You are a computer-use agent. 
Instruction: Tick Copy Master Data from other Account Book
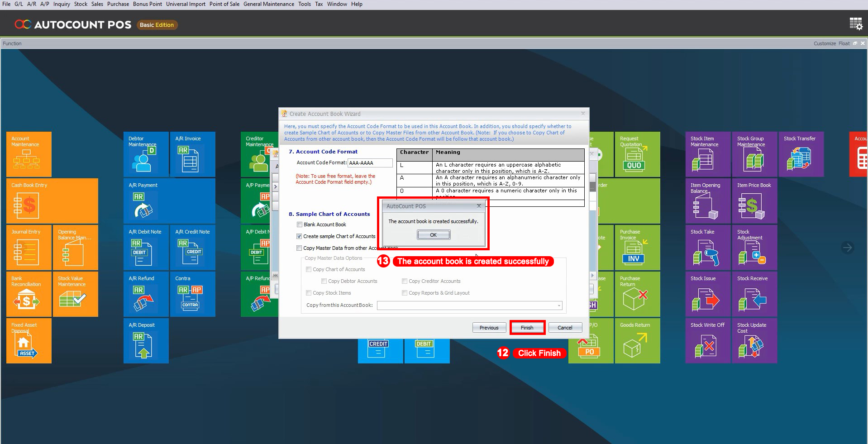(x=299, y=248)
